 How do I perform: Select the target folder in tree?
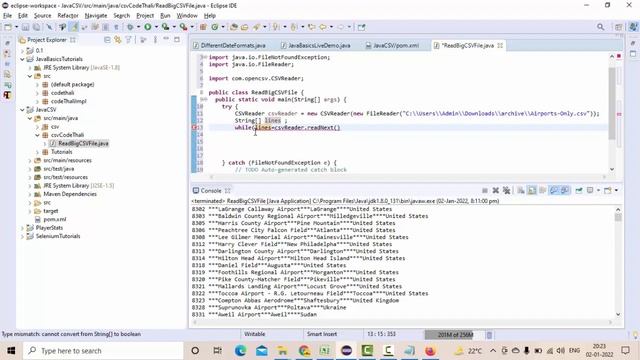tap(51, 211)
